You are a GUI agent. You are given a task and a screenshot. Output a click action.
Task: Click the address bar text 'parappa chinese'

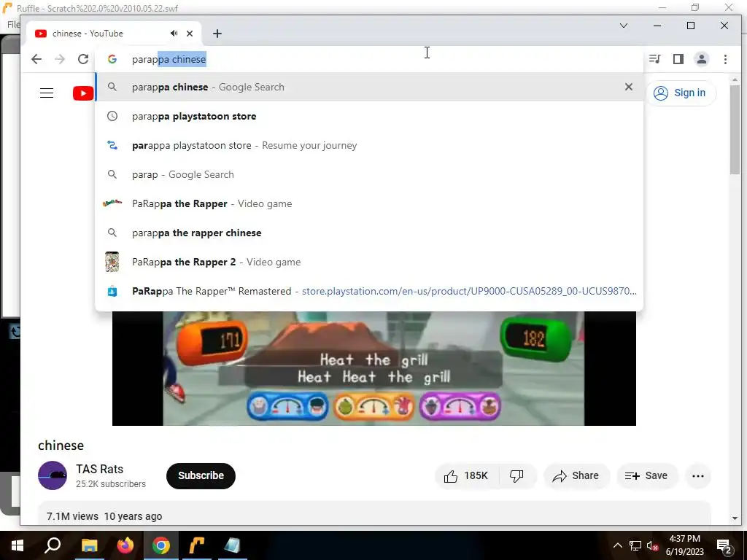pyautogui.click(x=169, y=59)
